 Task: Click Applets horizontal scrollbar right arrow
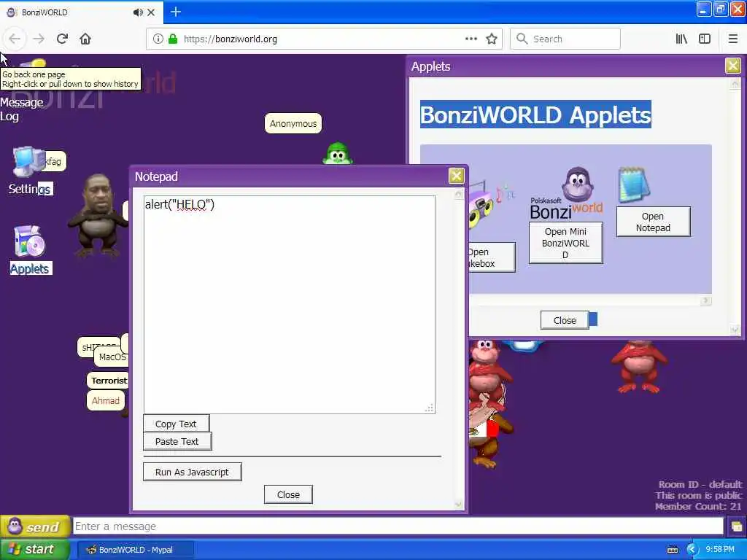pyautogui.click(x=706, y=300)
